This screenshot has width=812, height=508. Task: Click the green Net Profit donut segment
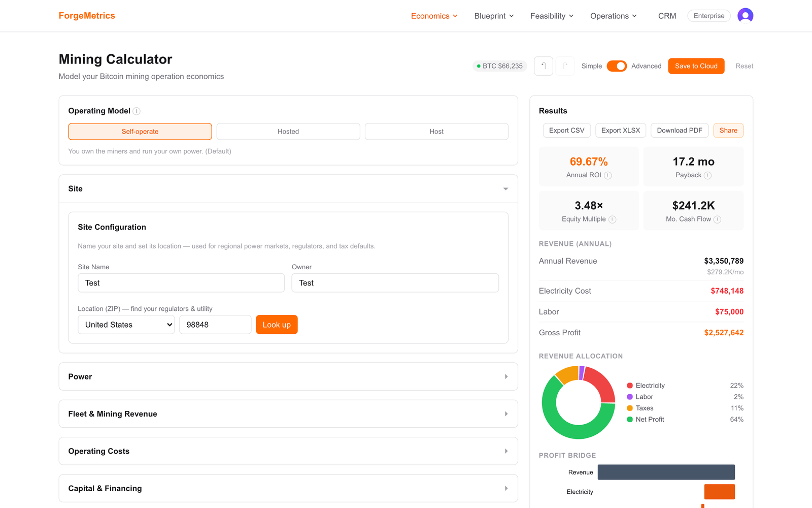pyautogui.click(x=570, y=431)
